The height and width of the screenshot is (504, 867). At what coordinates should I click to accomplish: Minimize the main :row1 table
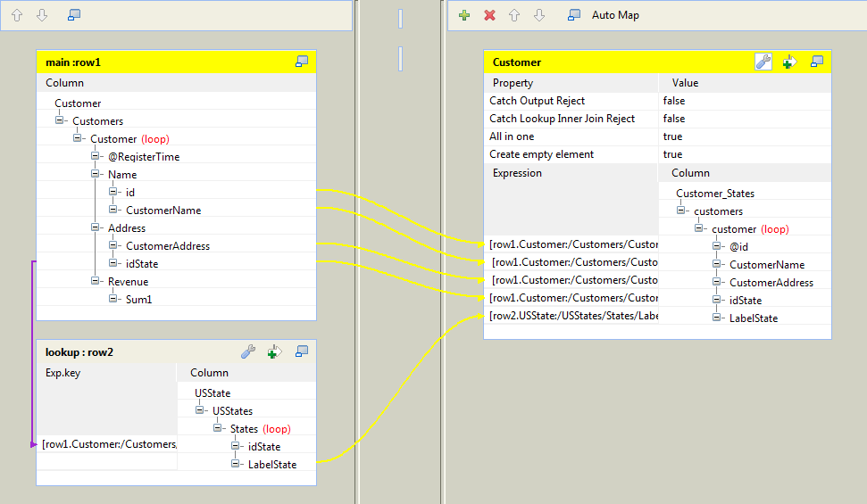click(302, 62)
